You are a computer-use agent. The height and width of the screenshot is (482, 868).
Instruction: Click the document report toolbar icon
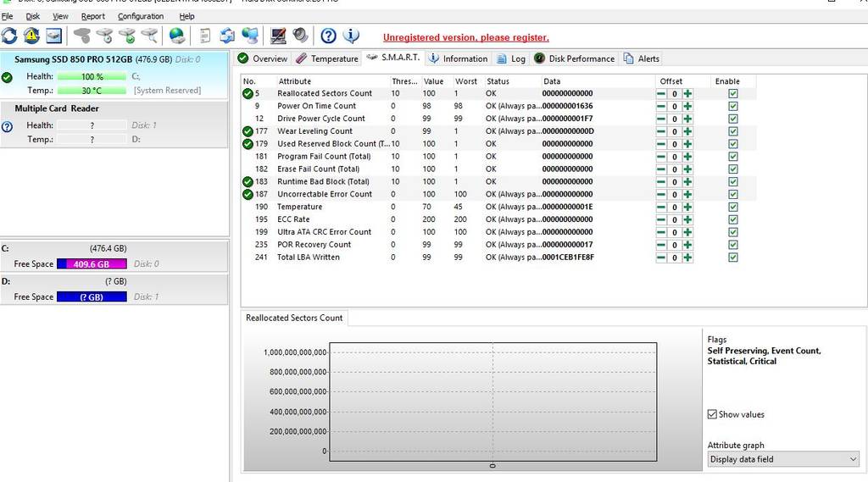tap(205, 36)
